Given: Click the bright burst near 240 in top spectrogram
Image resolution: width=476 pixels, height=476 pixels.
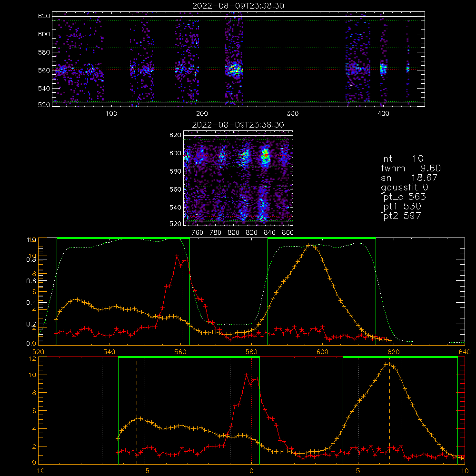Looking at the screenshot, I should [234, 69].
